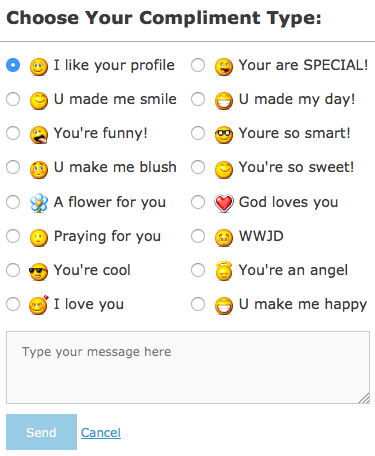375x456 pixels.
Task: Select the 'Your are SPECIAL!' radio button
Action: click(x=198, y=65)
